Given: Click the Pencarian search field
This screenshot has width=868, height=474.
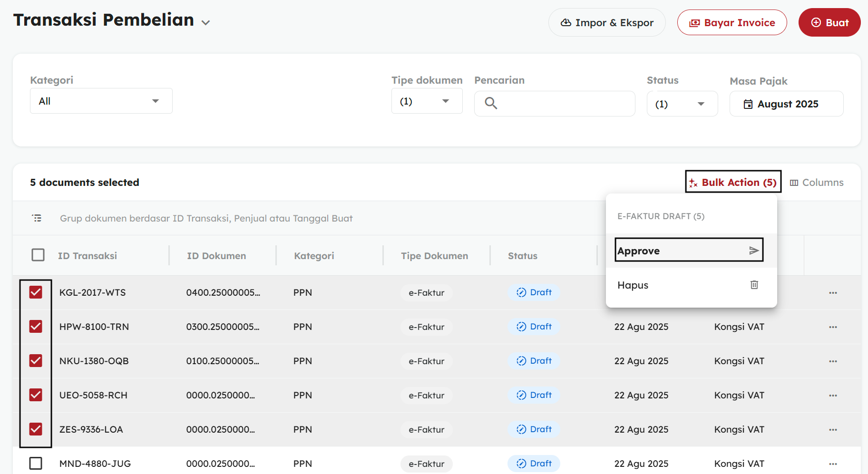Looking at the screenshot, I should tap(555, 103).
